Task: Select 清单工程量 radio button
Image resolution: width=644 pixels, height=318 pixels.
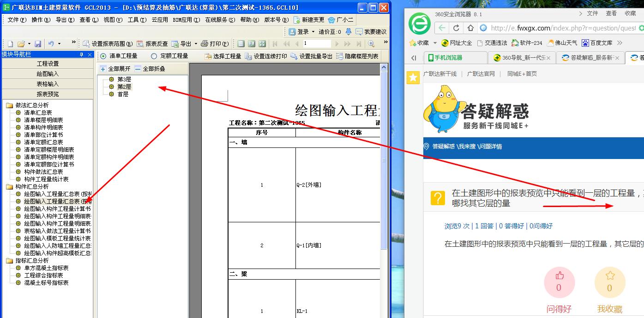Action: (x=103, y=56)
